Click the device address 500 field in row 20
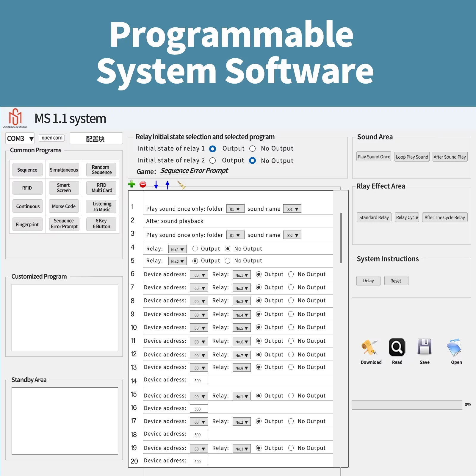The image size is (476, 476). coord(199,461)
